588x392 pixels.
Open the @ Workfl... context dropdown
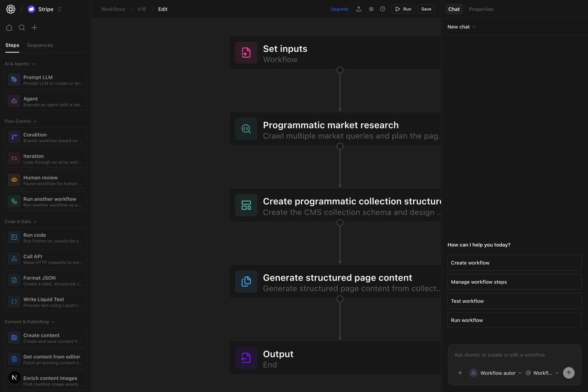[542, 373]
